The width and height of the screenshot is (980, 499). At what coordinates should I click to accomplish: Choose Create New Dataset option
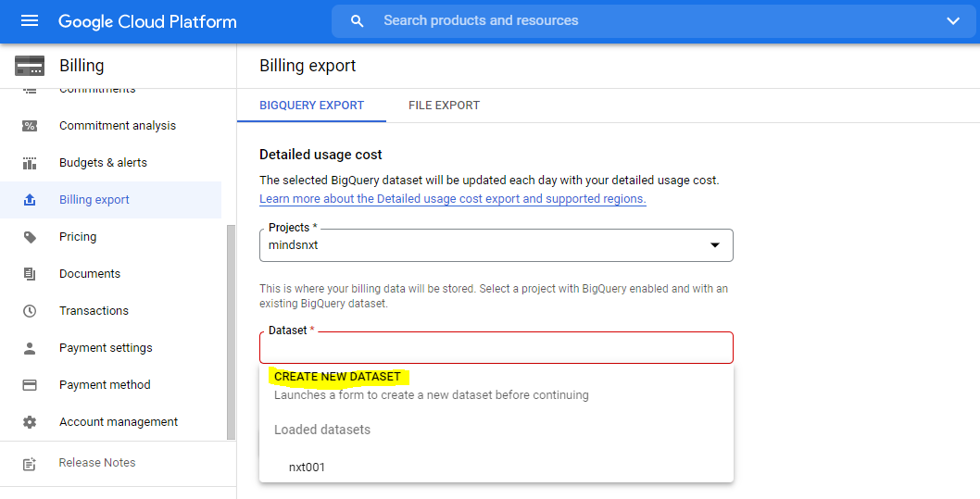[x=337, y=377]
